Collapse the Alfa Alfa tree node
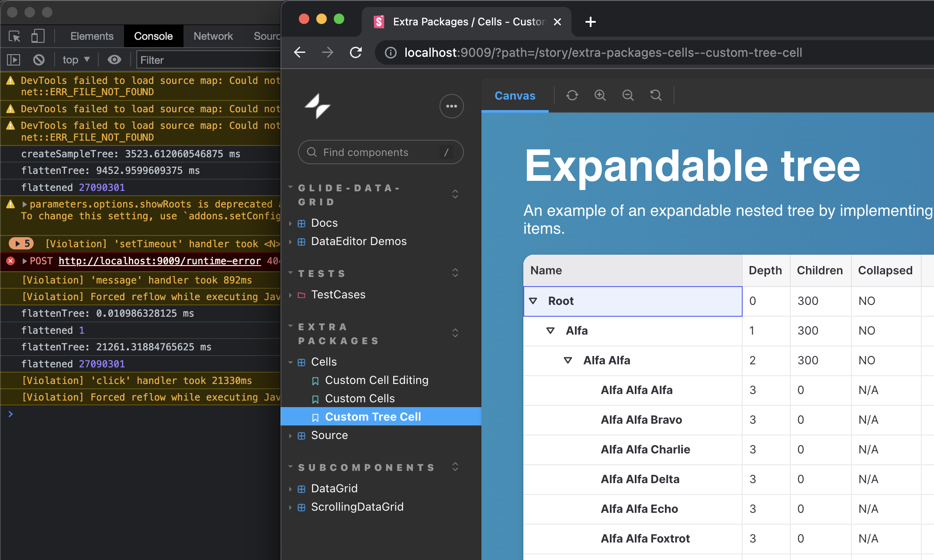Screen dimensions: 934x560 point(568,360)
